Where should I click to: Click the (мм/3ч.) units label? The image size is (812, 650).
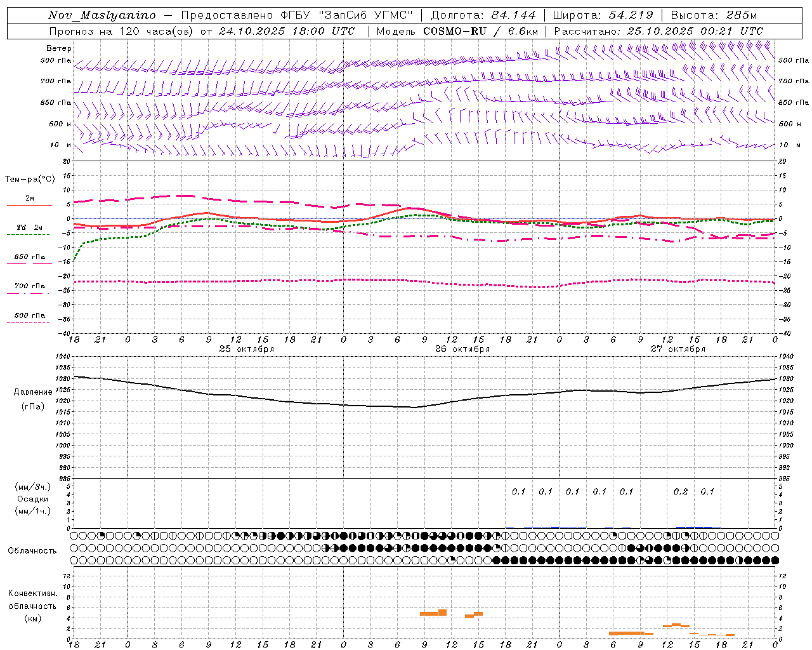(x=33, y=487)
